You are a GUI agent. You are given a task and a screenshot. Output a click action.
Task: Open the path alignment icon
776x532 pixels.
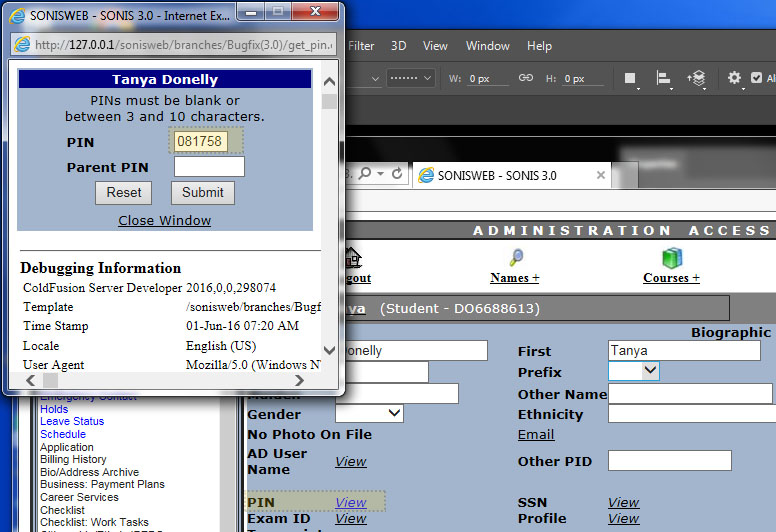[x=663, y=78]
